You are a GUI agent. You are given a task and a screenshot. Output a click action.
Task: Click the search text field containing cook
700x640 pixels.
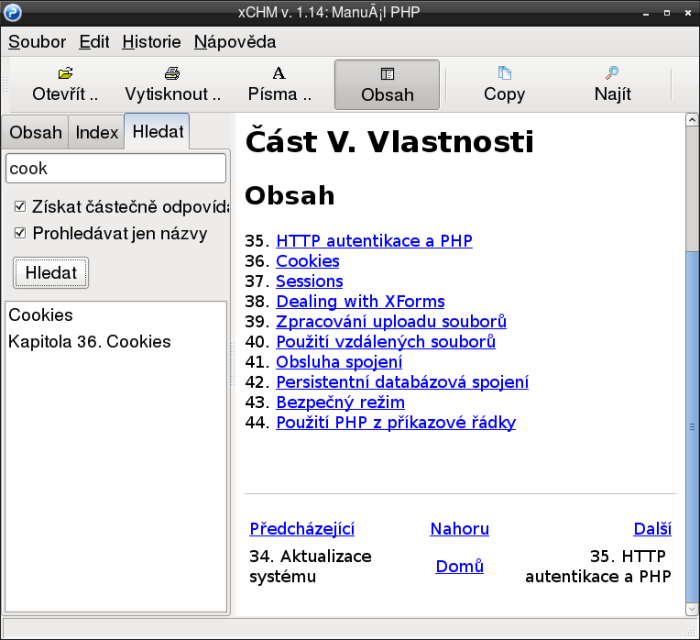[x=115, y=169]
